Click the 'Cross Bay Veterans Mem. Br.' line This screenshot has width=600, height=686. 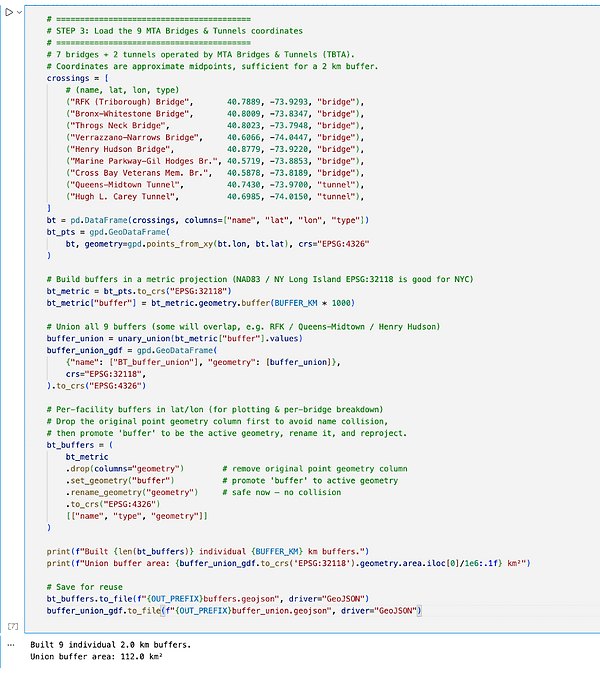215,173
